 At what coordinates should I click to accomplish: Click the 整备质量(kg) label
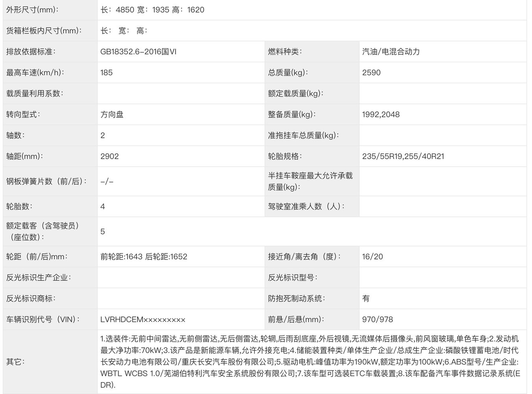[x=292, y=115]
